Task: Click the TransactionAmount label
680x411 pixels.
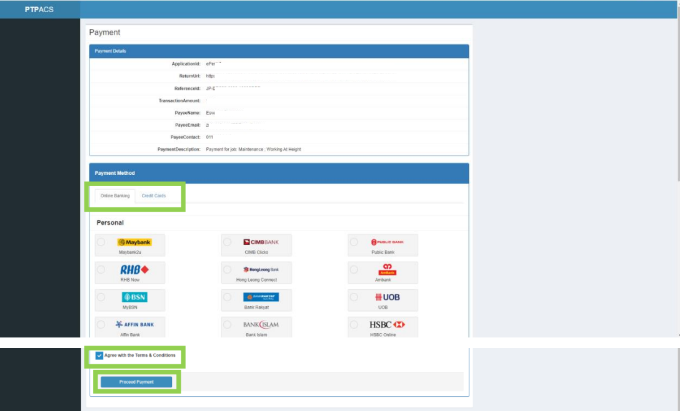Action: [179, 101]
